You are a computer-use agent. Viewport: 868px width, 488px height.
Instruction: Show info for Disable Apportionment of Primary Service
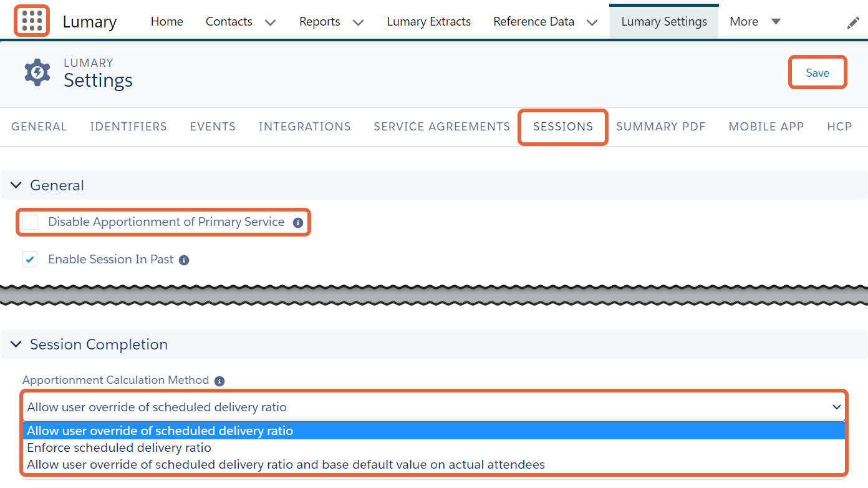tap(298, 223)
